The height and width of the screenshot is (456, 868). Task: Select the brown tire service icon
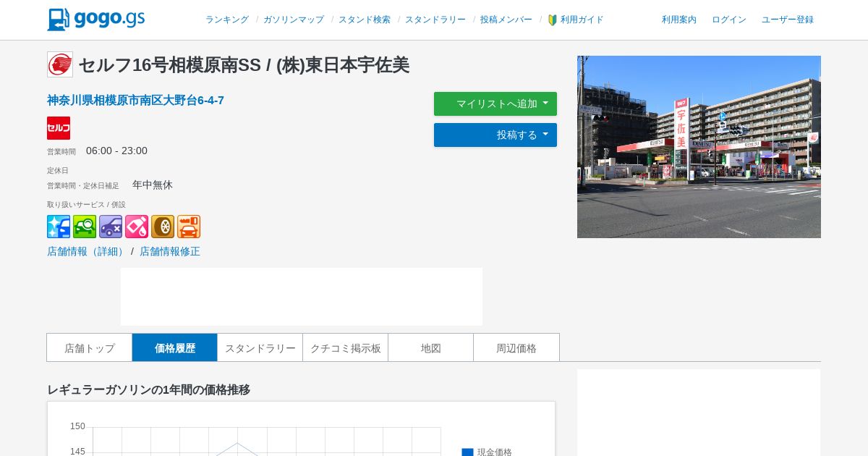click(163, 227)
